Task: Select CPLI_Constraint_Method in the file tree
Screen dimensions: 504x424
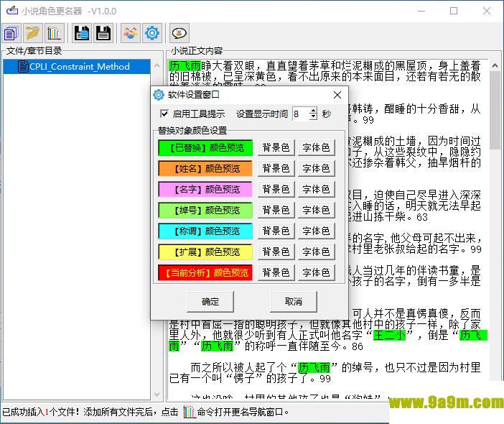Action: pyautogui.click(x=77, y=67)
